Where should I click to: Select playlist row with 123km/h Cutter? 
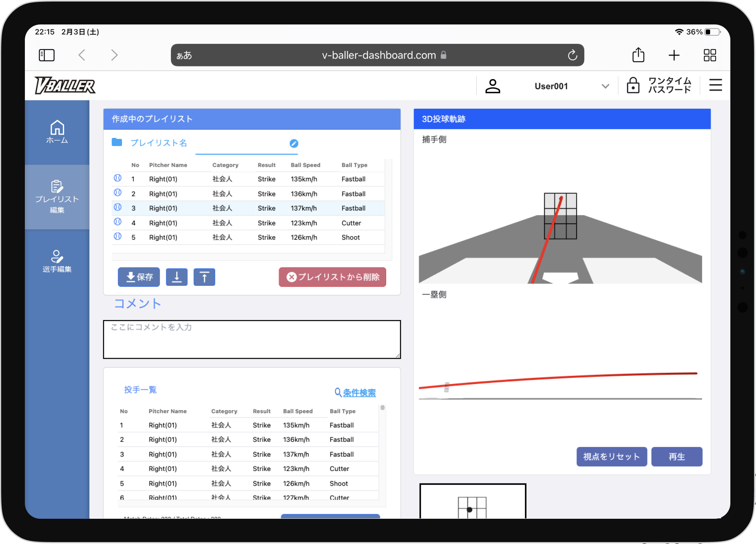[248, 223]
